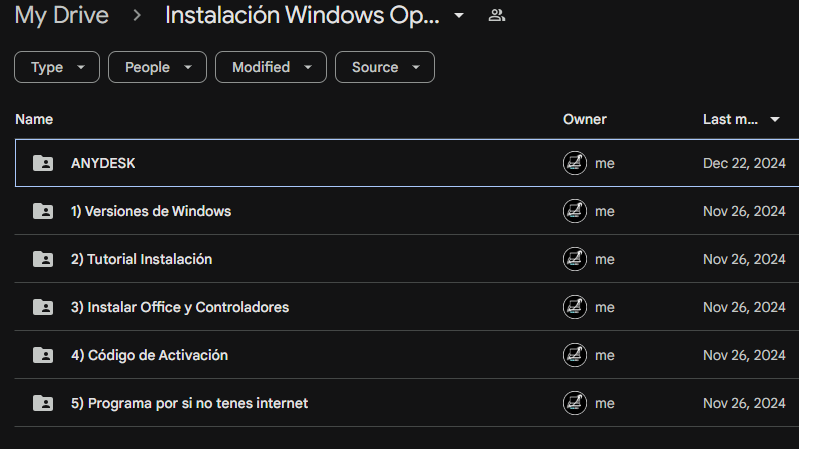Select the 2) Tutorial Instalación folder
This screenshot has height=460, width=819.
click(x=141, y=259)
